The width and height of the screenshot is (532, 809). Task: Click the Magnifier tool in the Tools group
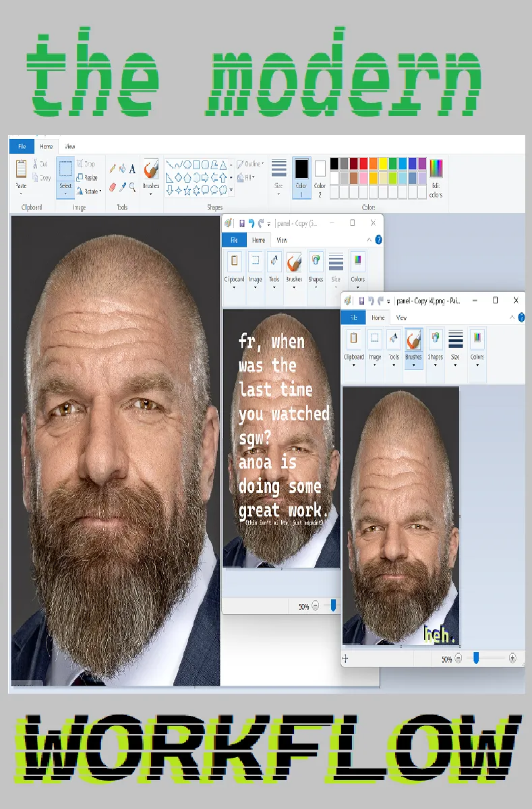click(132, 187)
